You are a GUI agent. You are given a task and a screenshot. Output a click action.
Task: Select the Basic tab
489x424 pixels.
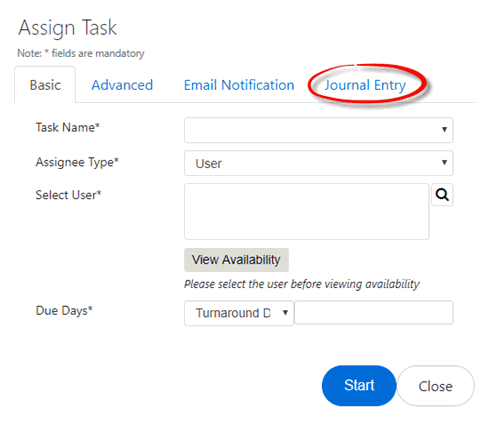tap(45, 85)
